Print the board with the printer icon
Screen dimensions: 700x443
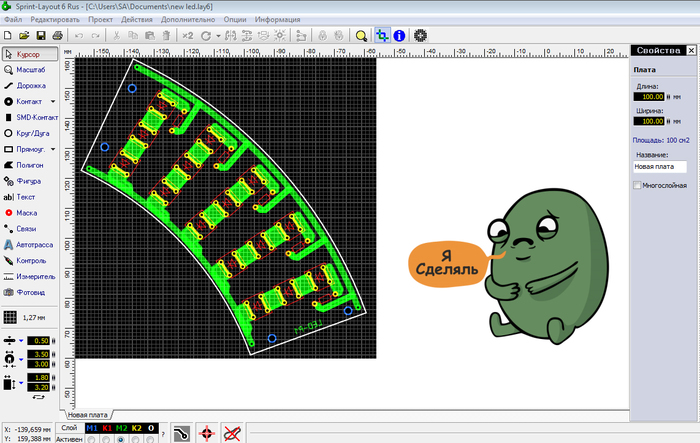pos(57,35)
